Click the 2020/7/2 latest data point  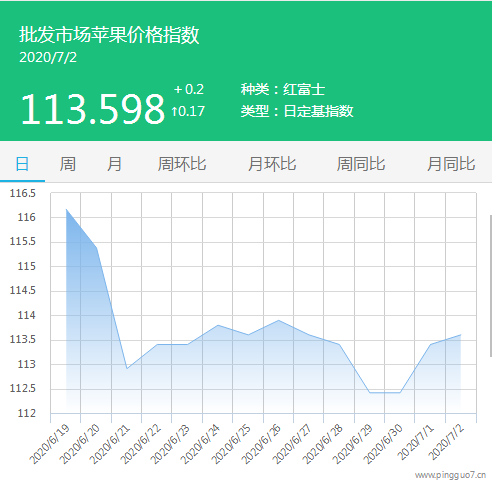click(461, 335)
